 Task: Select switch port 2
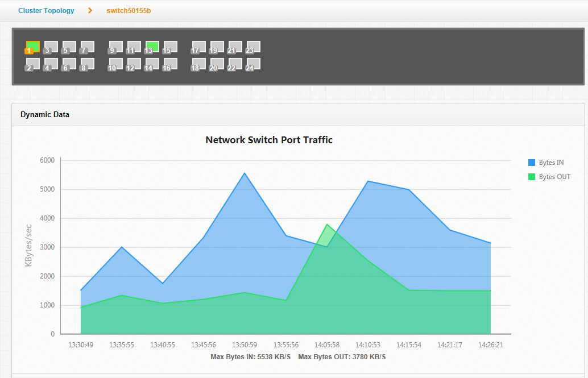pos(32,64)
